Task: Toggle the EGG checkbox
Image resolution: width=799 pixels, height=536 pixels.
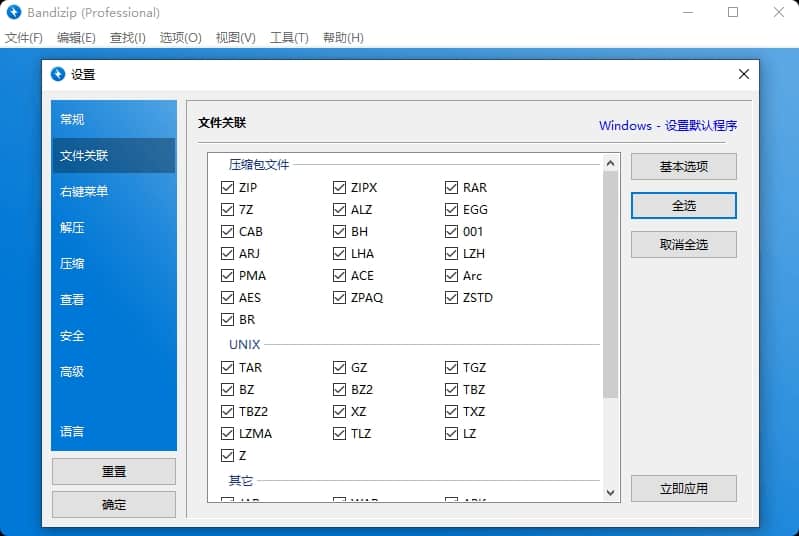Action: point(451,209)
